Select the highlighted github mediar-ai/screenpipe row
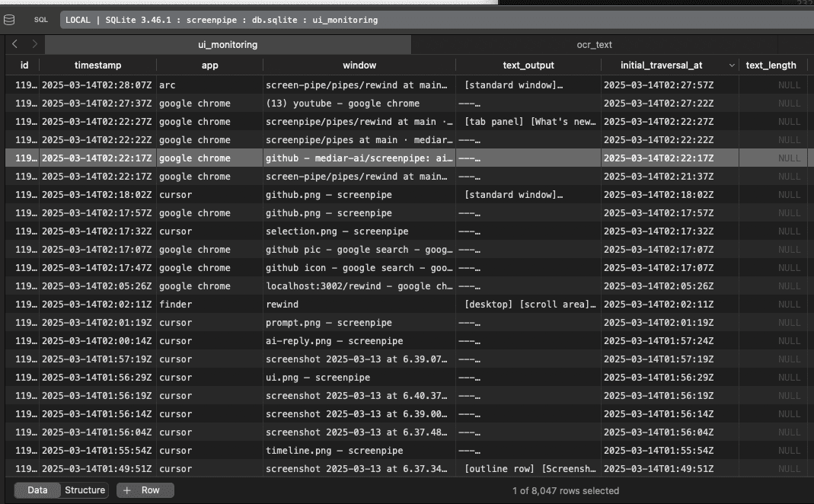814x504 pixels. 359,158
